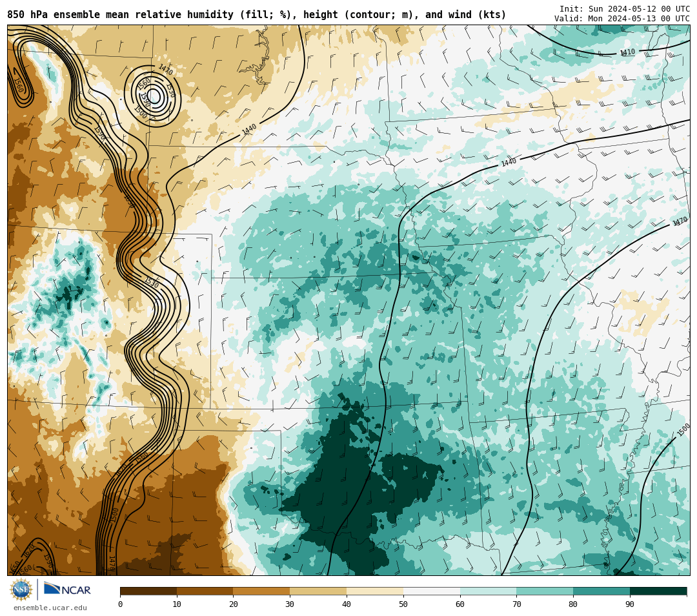Click the colorbar tick label 0
This screenshot has height=616, width=697.
(121, 604)
